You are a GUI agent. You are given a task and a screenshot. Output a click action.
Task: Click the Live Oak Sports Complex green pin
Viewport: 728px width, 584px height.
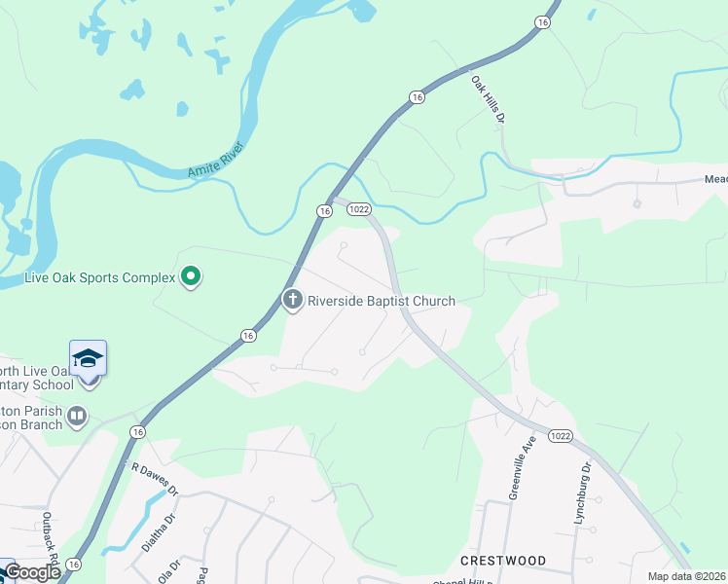tap(191, 276)
